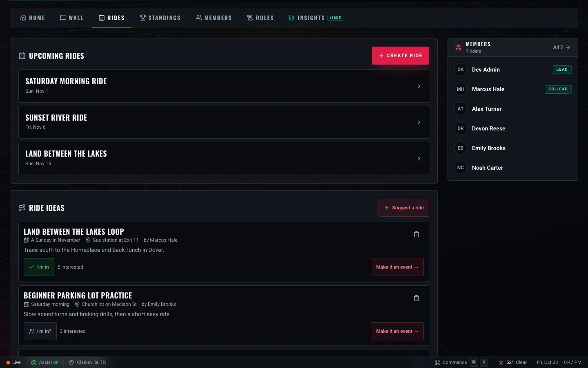
Task: Click the Commands shortcut icon
Action: pos(437,363)
